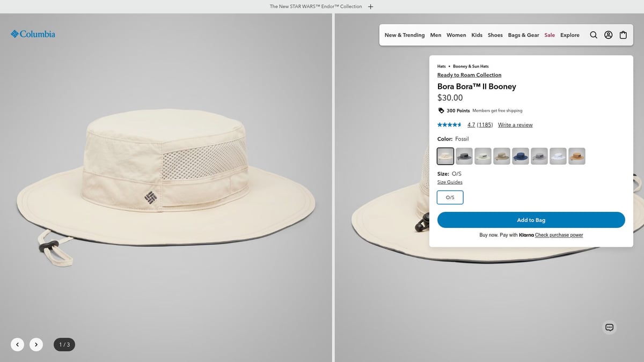
Task: Navigate to the Bags & Gear section
Action: (x=523, y=35)
